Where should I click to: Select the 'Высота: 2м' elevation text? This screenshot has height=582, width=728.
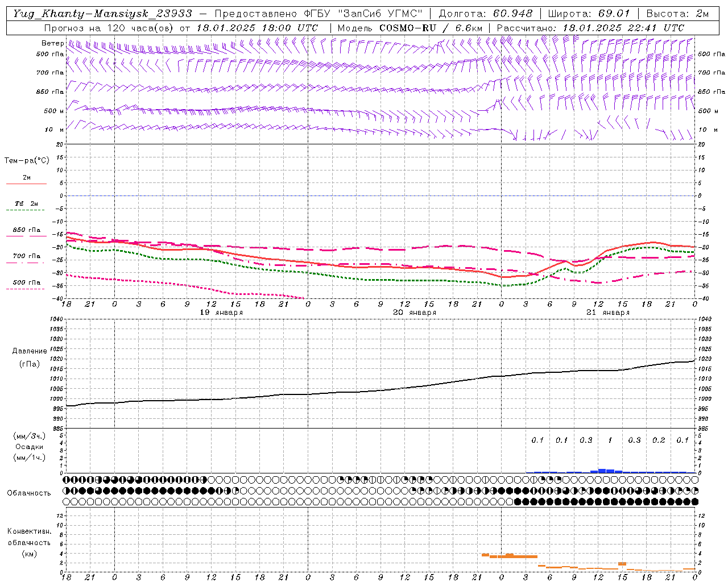click(x=677, y=14)
